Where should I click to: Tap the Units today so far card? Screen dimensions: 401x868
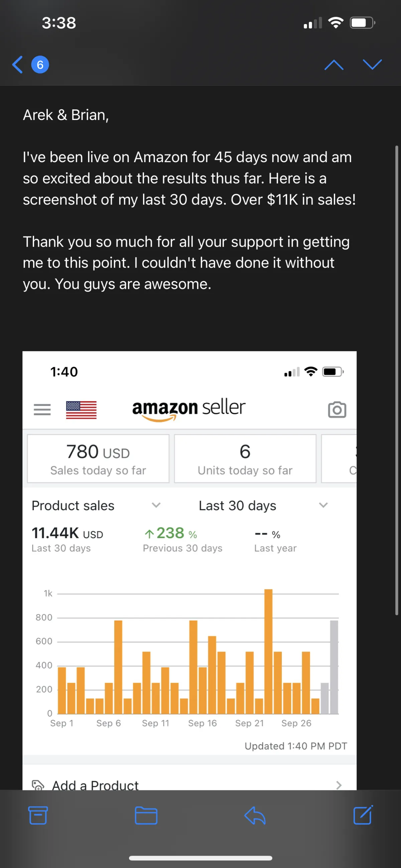tap(245, 459)
